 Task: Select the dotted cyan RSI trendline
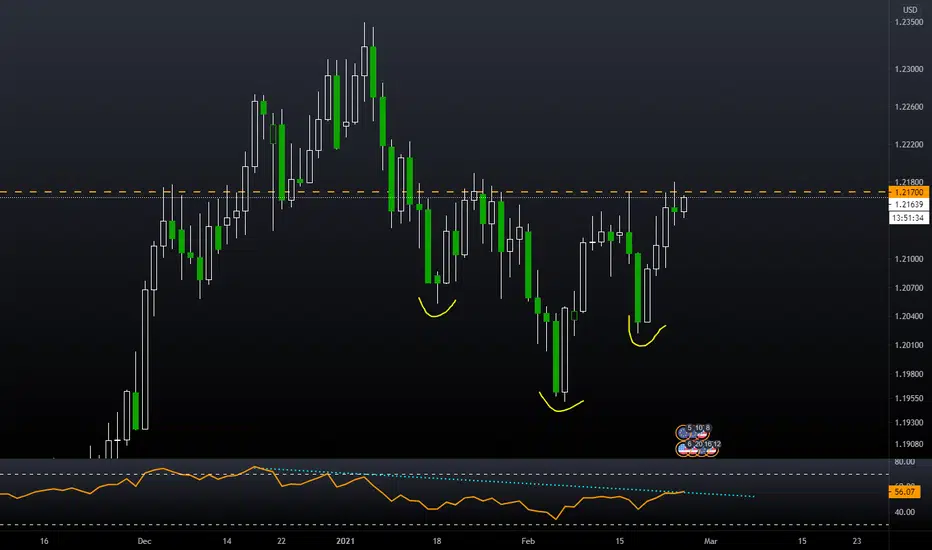tap(505, 480)
